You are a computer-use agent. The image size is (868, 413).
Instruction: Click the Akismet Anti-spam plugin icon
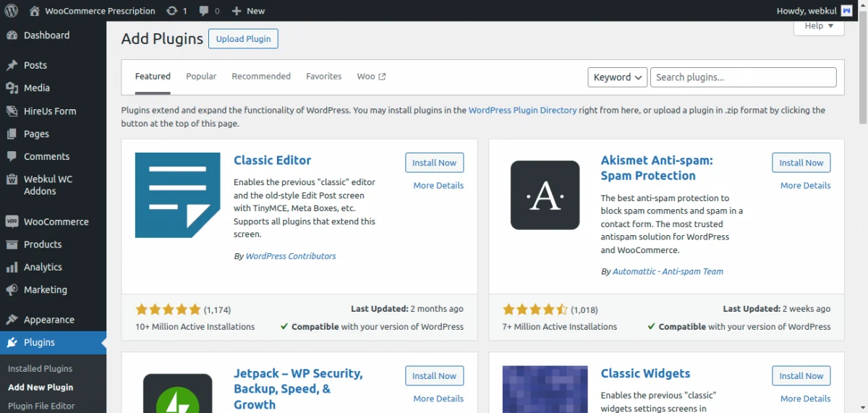coord(545,195)
